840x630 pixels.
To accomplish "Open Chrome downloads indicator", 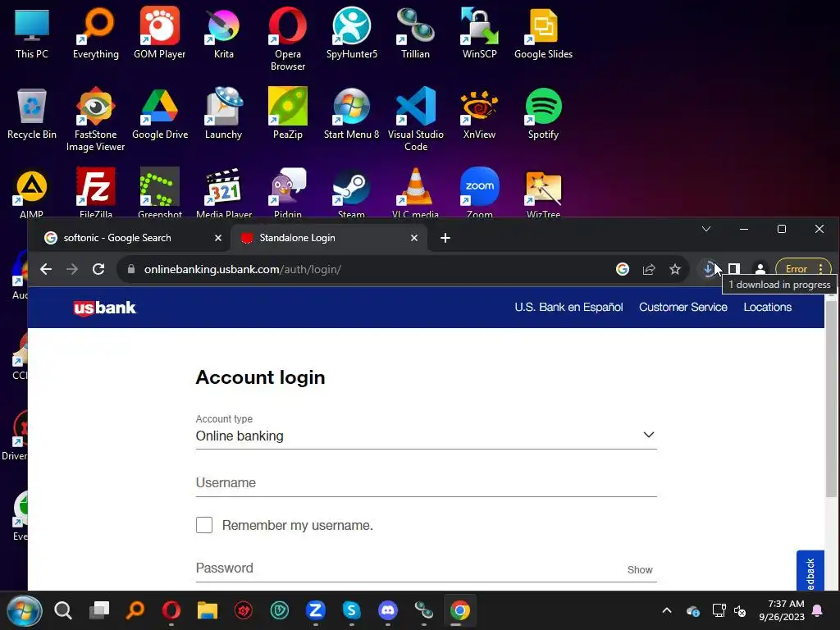I will click(x=708, y=269).
